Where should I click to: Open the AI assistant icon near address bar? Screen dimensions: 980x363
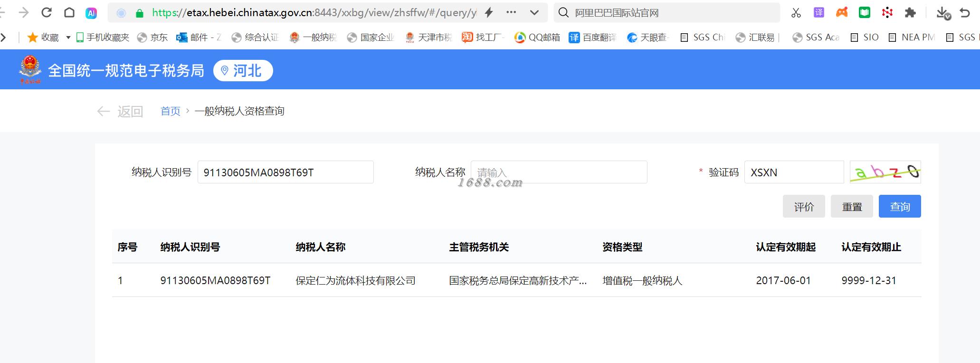[91, 13]
